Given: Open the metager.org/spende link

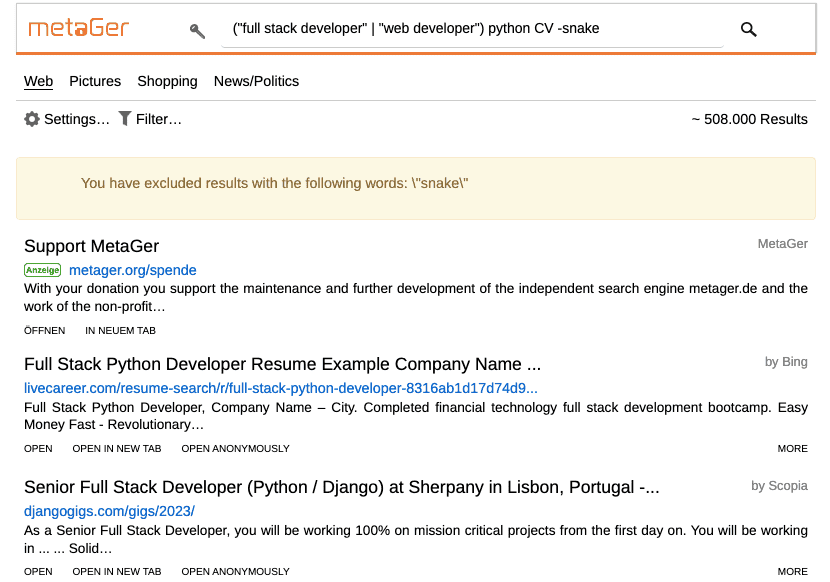Looking at the screenshot, I should click(133, 270).
